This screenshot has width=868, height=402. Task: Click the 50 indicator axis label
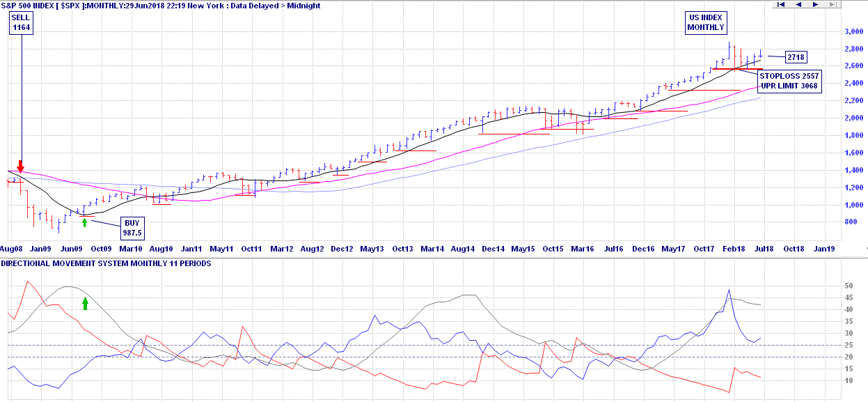(848, 286)
